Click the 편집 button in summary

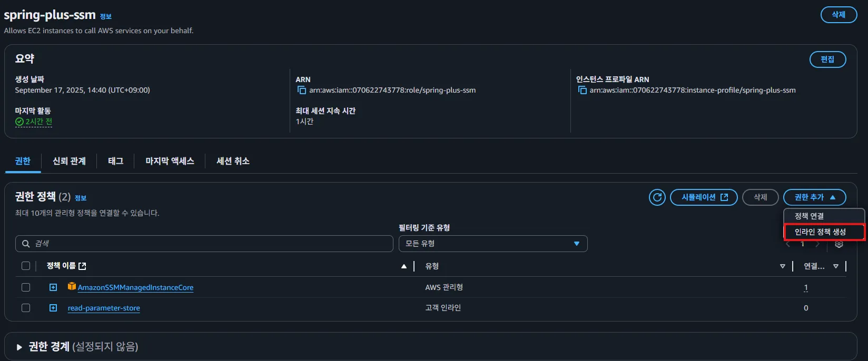pyautogui.click(x=827, y=59)
